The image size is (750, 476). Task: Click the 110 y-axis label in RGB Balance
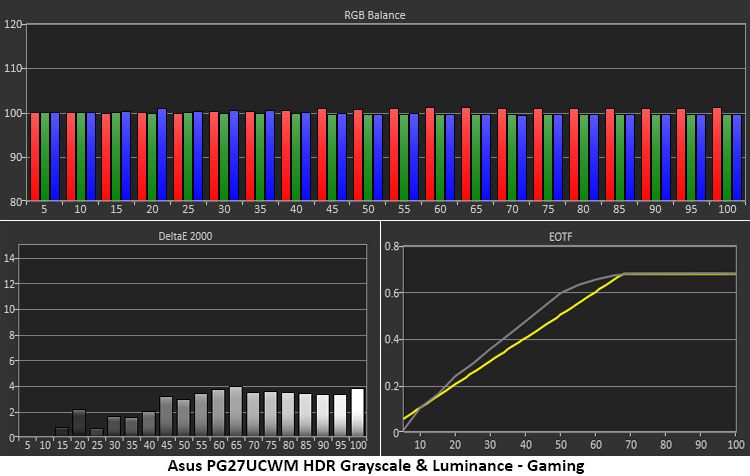pos(13,68)
